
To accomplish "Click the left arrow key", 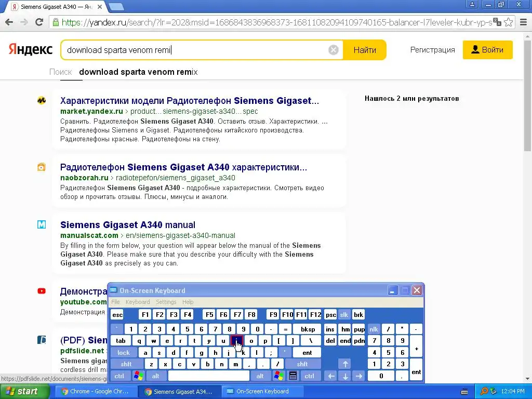I will click(331, 376).
